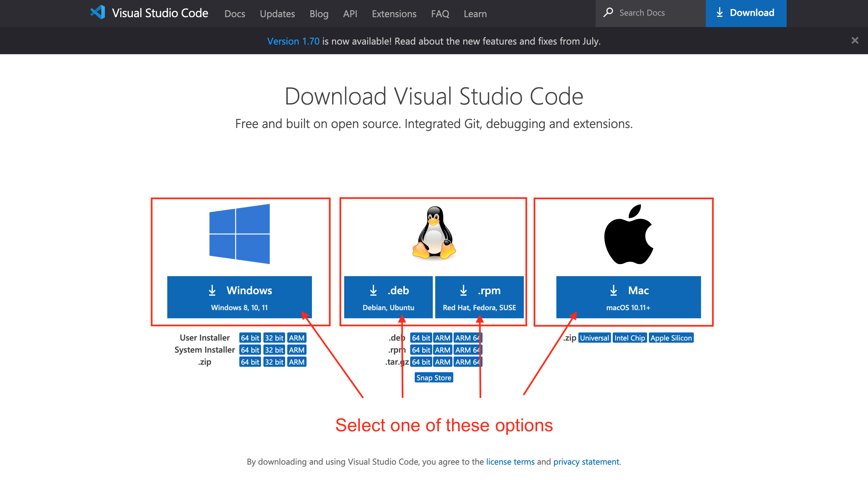Open the Extensions navigation link
Screen dimensions: 868x480
(394, 14)
